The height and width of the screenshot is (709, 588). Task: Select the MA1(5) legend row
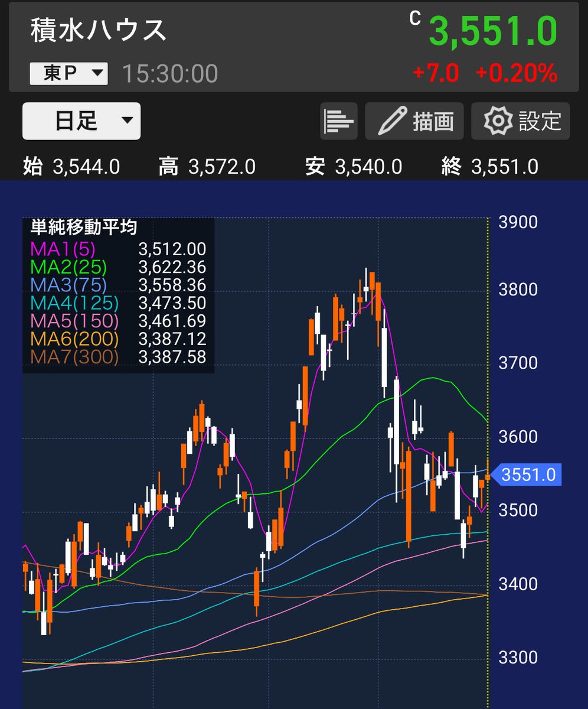click(117, 249)
